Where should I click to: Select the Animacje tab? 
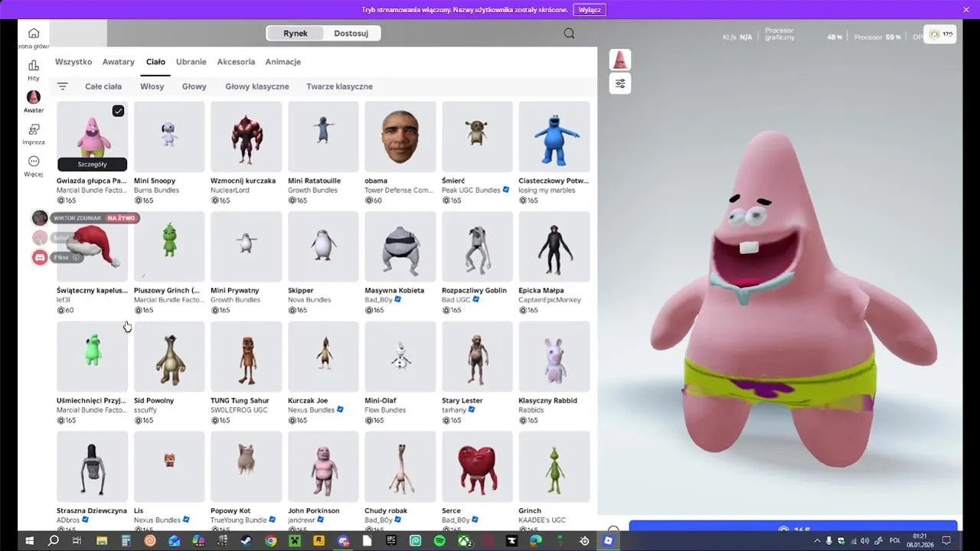[x=283, y=62]
